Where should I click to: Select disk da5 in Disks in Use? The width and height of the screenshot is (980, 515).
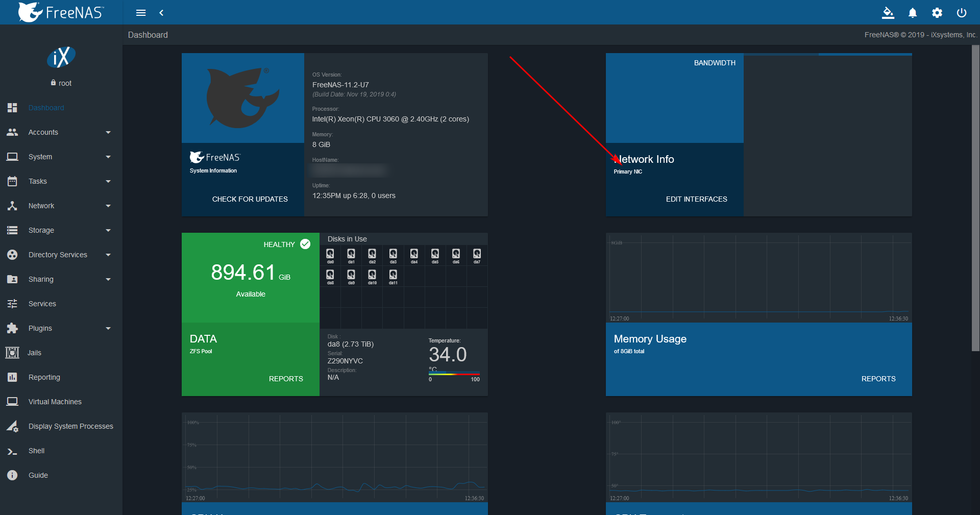click(435, 256)
